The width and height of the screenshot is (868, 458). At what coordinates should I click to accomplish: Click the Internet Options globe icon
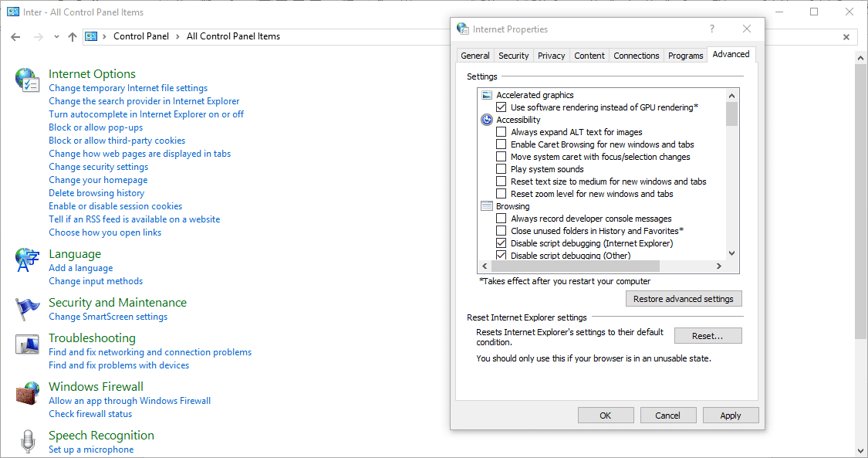[27, 80]
